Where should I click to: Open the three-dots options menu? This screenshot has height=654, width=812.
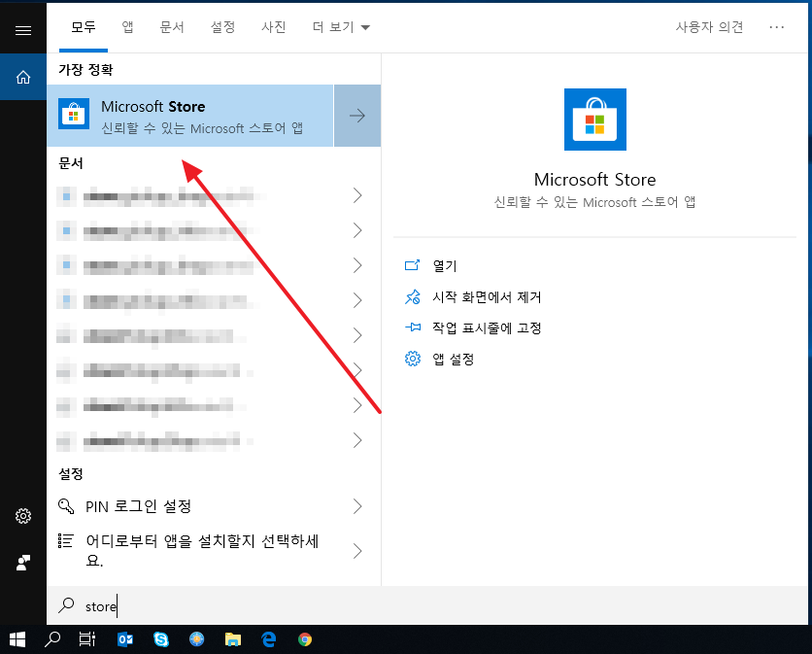776,27
